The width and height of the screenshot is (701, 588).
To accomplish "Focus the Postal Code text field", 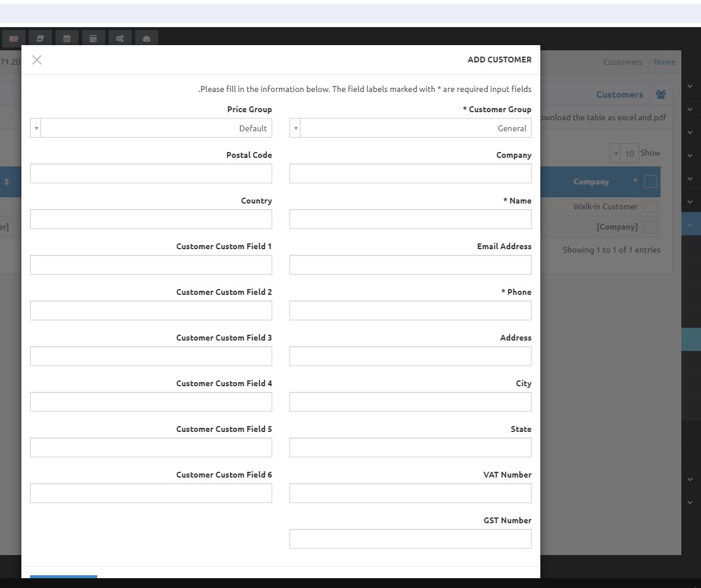I will 151,173.
